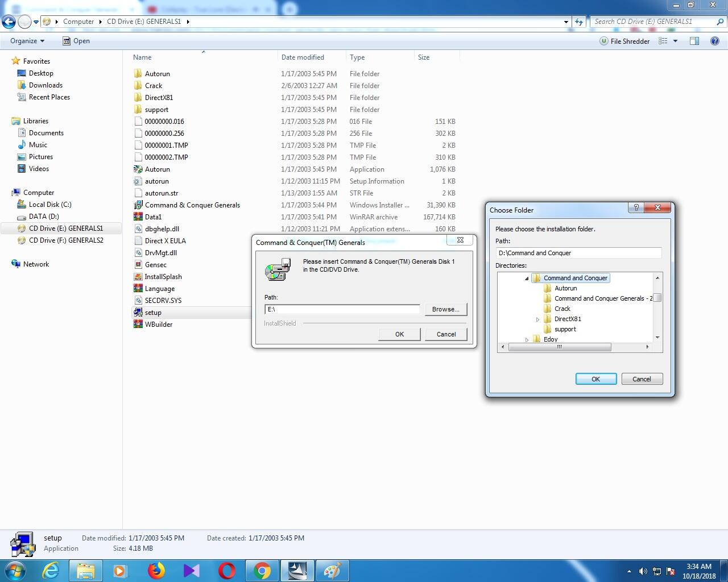Click the Back navigation arrow in Explorer
The height and width of the screenshot is (582, 728).
click(9, 22)
